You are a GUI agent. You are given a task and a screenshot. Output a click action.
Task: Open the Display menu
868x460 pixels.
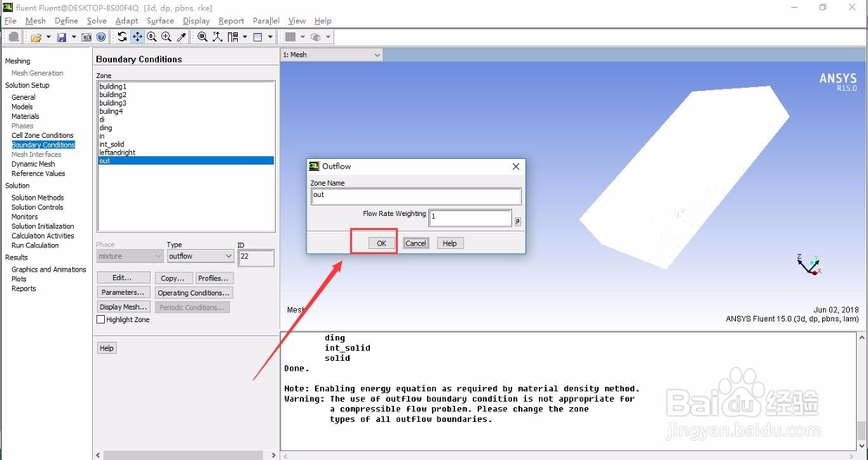pyautogui.click(x=196, y=21)
